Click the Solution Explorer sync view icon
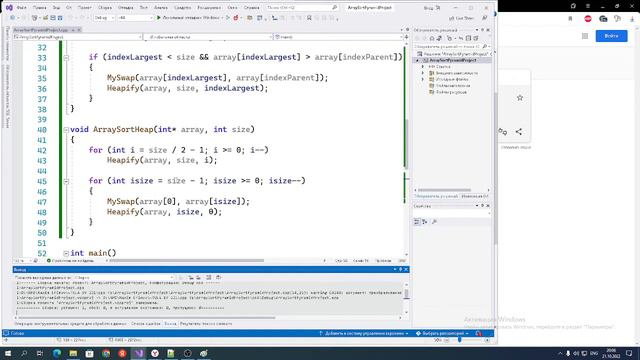 click(x=439, y=38)
